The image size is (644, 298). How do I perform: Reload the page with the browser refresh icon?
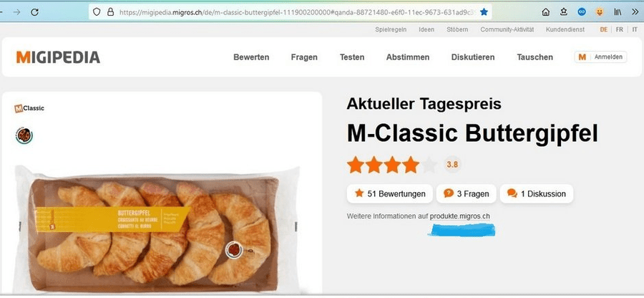[35, 12]
